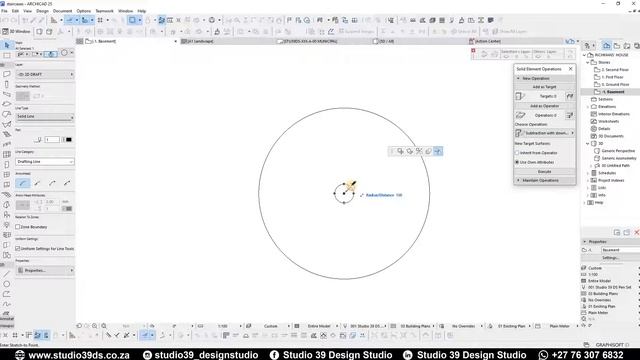640x360 pixels.
Task: Select Worksheets in Navigator tree
Action: [609, 121]
